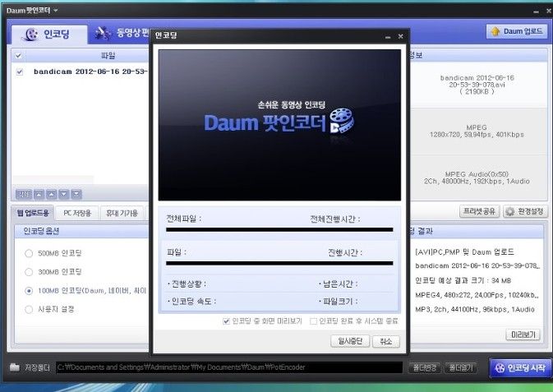Move file to top with double-up arrow
The image size is (553, 392).
39,194
